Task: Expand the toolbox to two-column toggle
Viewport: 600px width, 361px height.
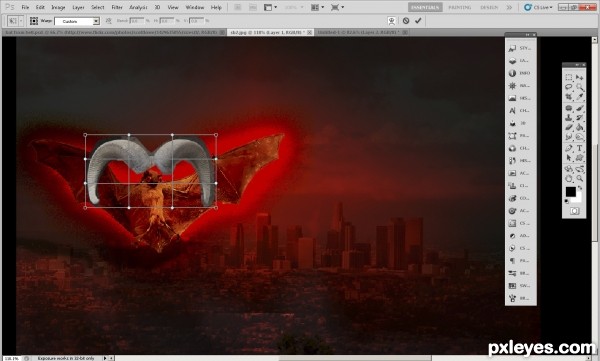Action: coord(577,65)
